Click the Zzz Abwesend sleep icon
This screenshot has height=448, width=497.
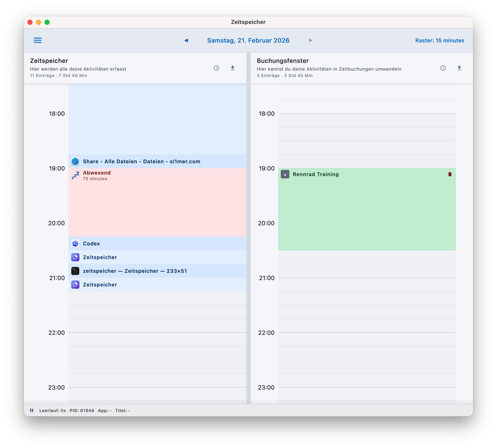coord(75,175)
